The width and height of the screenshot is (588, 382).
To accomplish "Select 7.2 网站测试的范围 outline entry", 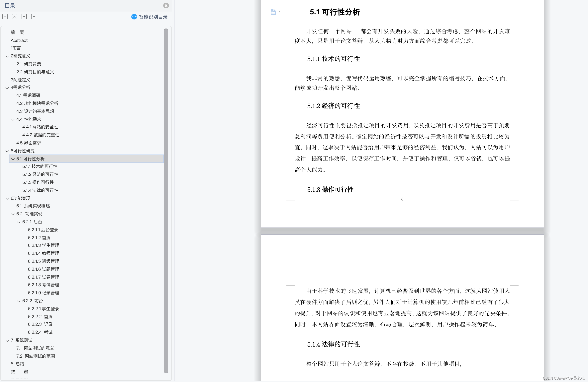I will click(x=36, y=356).
